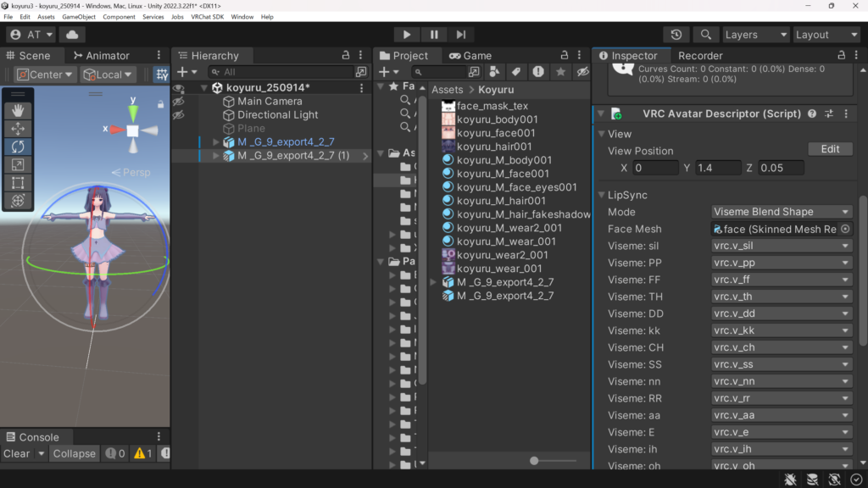Viewport: 868px width, 488px height.
Task: Select the Scale tool
Action: pos(18,165)
